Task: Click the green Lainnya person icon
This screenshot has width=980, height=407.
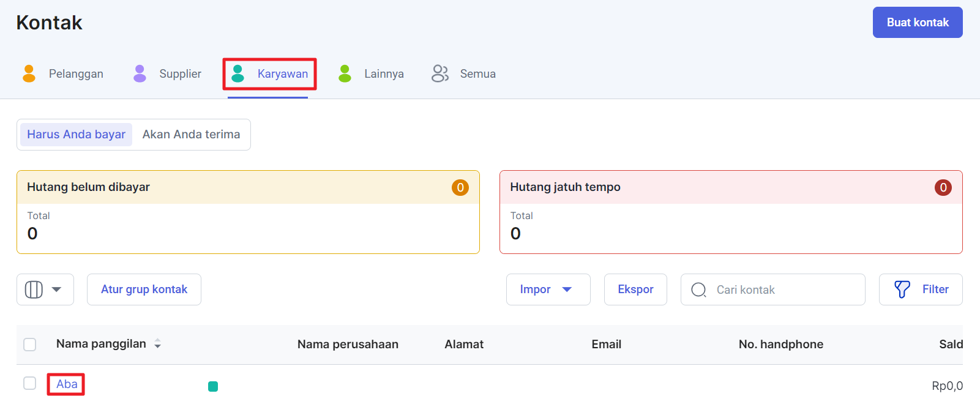Action: [x=345, y=73]
